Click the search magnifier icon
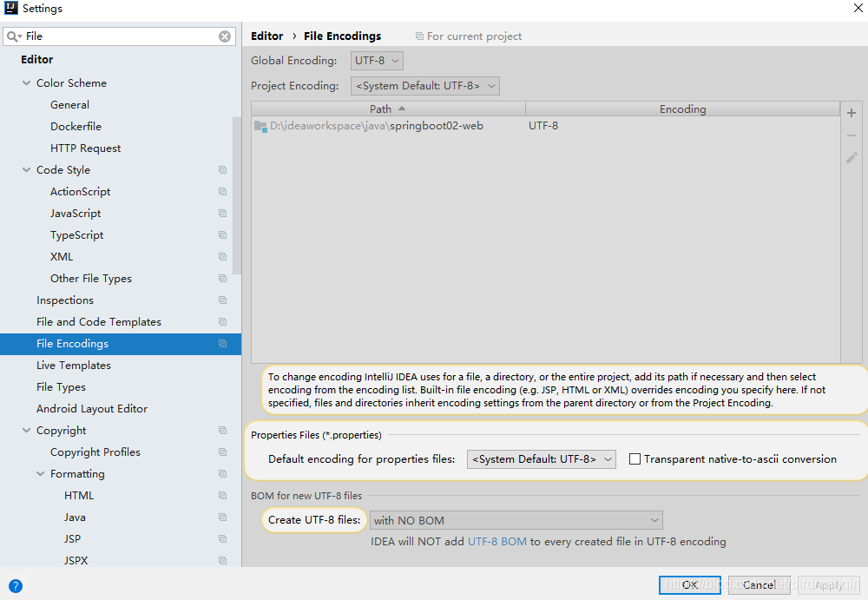 pyautogui.click(x=13, y=36)
